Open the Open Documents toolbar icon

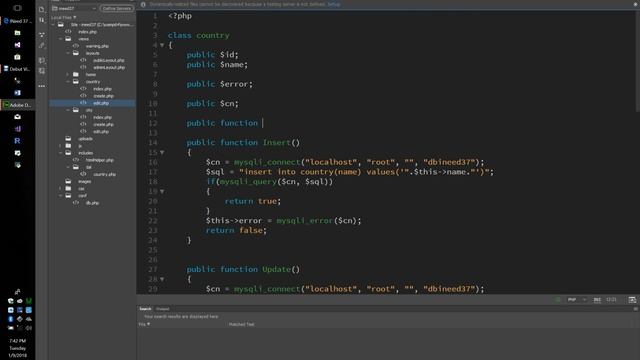click(42, 9)
